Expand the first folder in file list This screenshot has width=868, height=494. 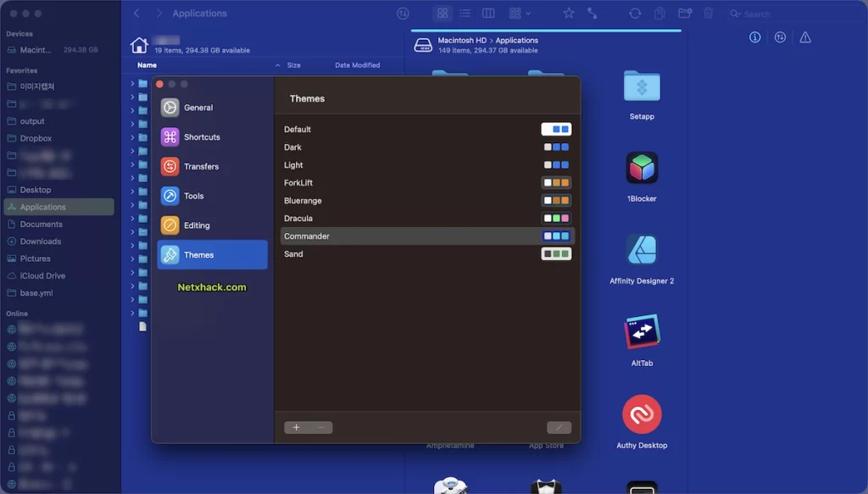tap(132, 84)
